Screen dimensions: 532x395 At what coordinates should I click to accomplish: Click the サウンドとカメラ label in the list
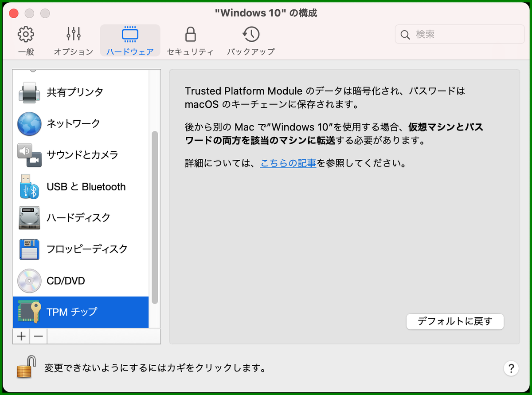coord(82,155)
